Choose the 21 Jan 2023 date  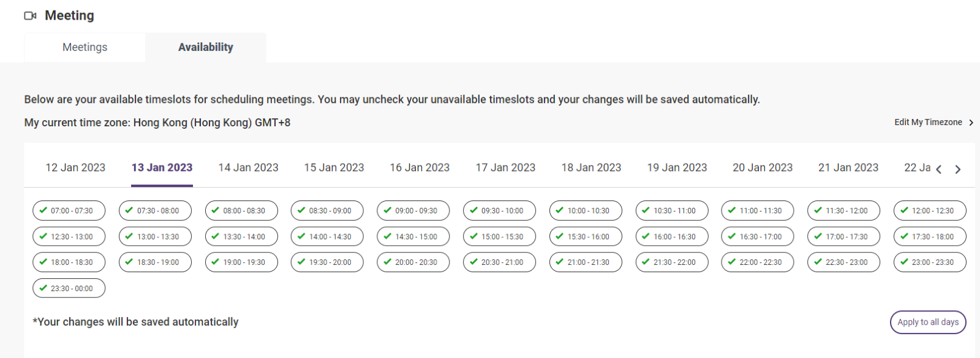(x=848, y=168)
